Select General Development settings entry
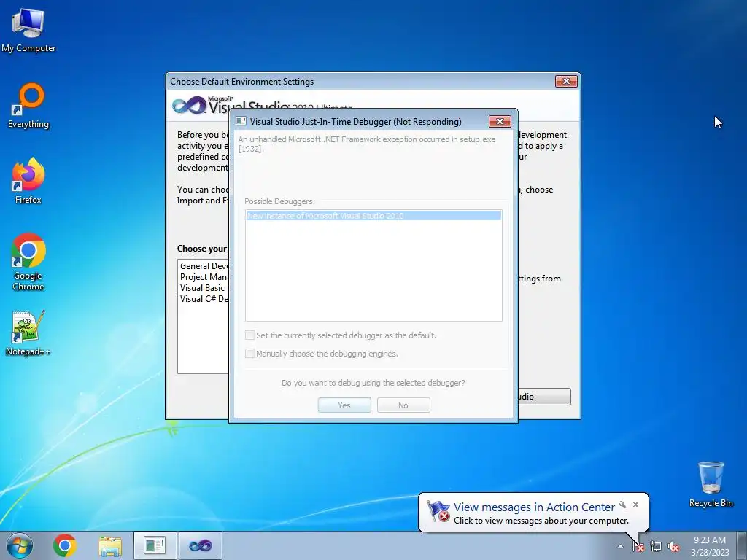The image size is (747, 560). 204,265
